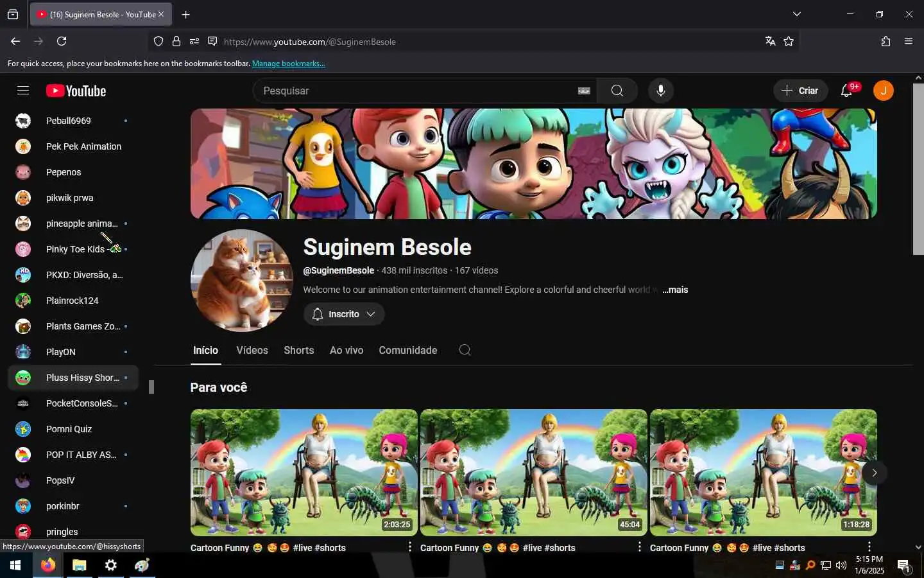Switch to the Shorts tab
Screen dimensions: 924x578
tap(299, 350)
